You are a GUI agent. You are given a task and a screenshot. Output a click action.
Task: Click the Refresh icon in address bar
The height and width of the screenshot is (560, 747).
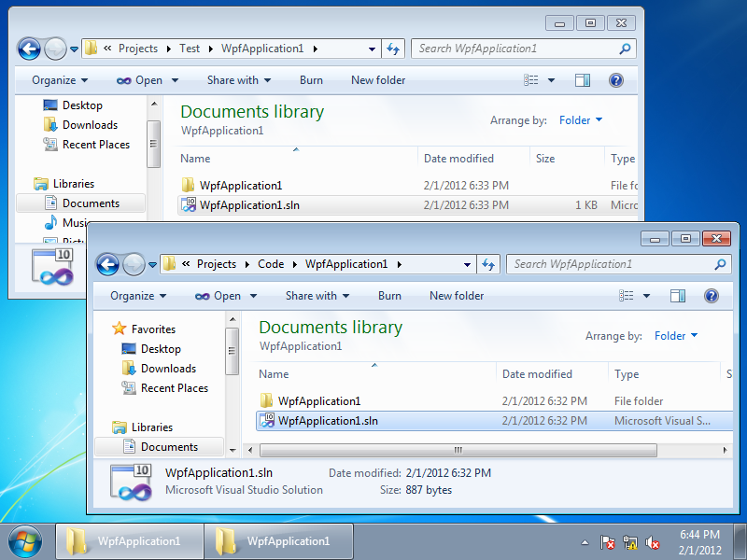coord(489,265)
